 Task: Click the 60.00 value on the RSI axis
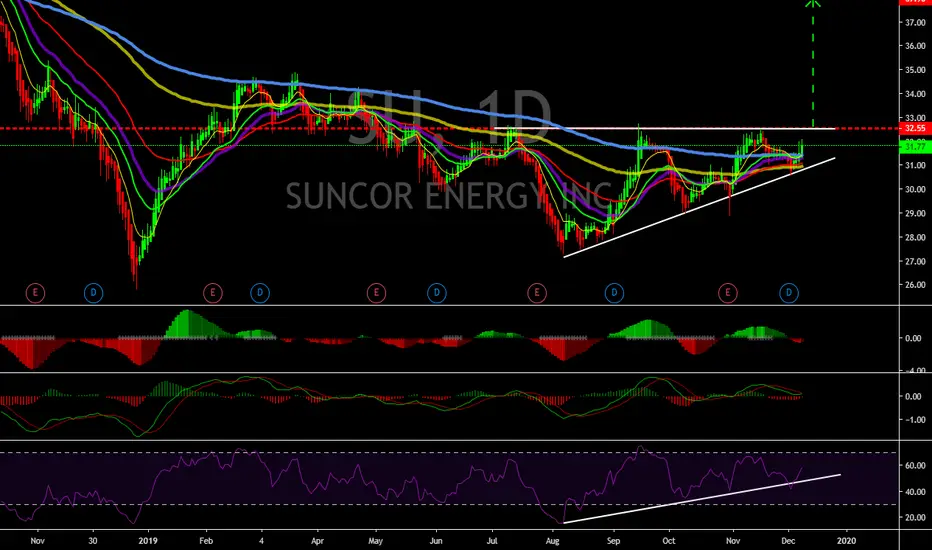[x=915, y=466]
